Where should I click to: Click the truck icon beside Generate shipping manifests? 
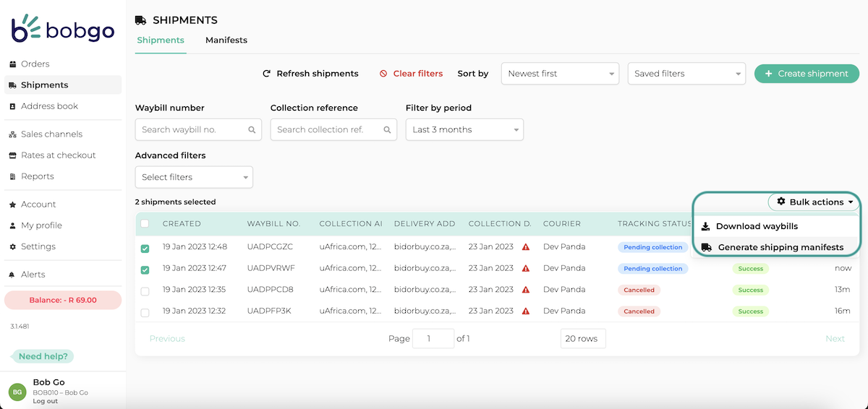click(x=707, y=247)
